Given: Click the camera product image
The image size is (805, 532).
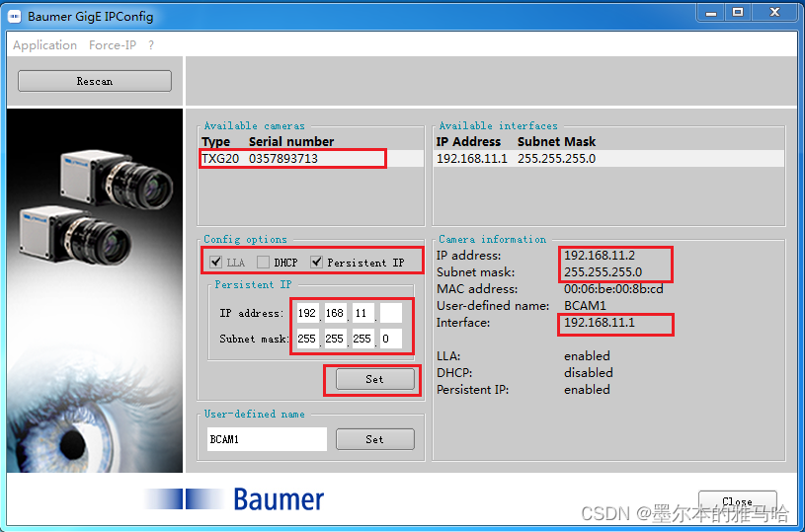Looking at the screenshot, I should (x=95, y=290).
